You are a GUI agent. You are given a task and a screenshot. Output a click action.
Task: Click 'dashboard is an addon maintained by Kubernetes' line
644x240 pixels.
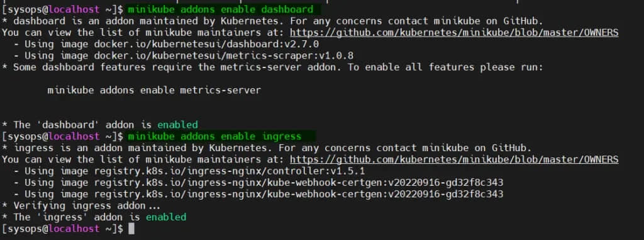(x=273, y=21)
